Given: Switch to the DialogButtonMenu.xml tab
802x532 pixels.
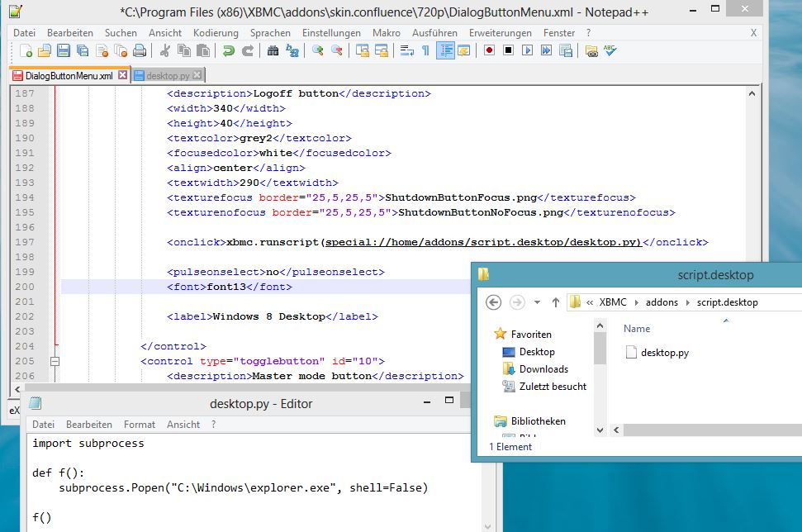Looking at the screenshot, I should click(x=69, y=76).
